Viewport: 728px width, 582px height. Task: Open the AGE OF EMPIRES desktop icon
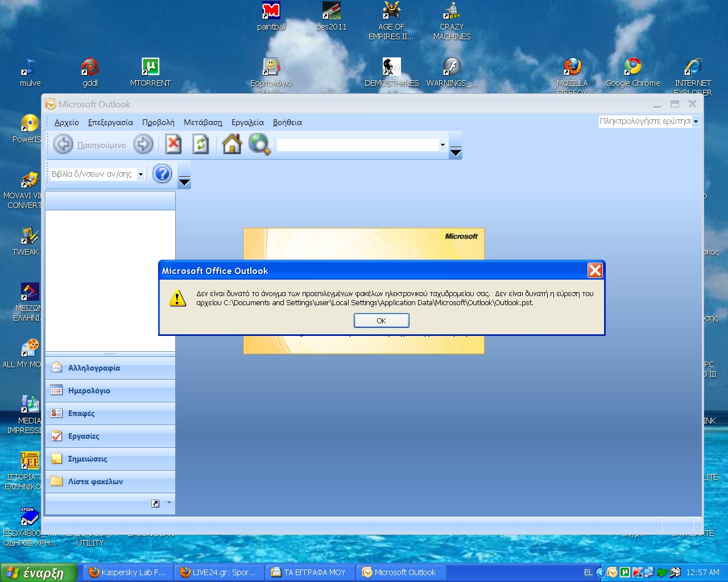tap(391, 21)
